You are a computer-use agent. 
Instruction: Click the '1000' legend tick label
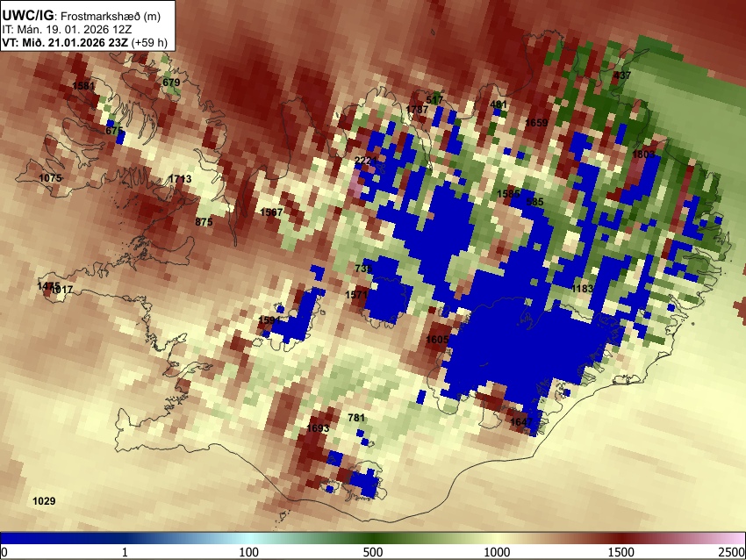tap(497, 552)
